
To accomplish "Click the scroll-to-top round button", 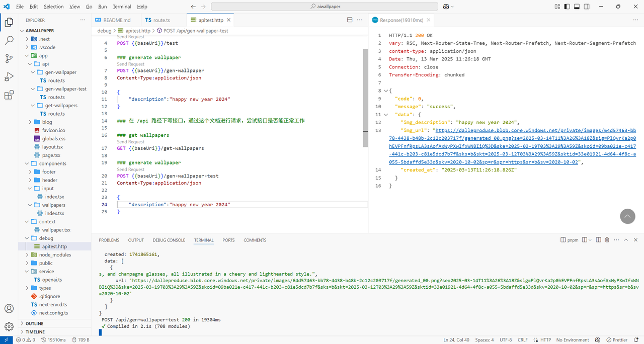I will pyautogui.click(x=627, y=216).
